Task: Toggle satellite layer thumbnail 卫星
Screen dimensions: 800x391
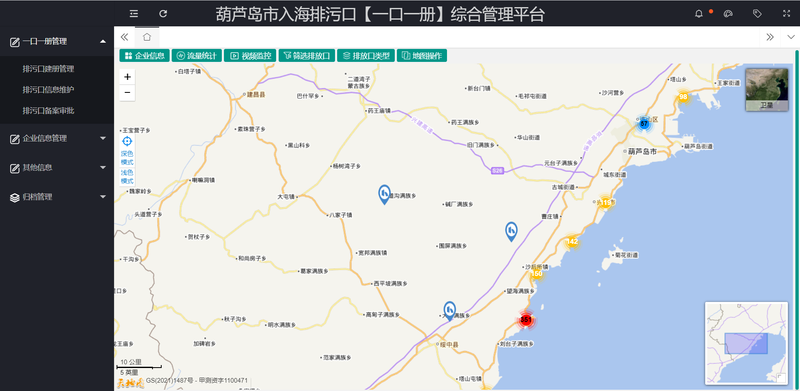Action: [x=766, y=90]
